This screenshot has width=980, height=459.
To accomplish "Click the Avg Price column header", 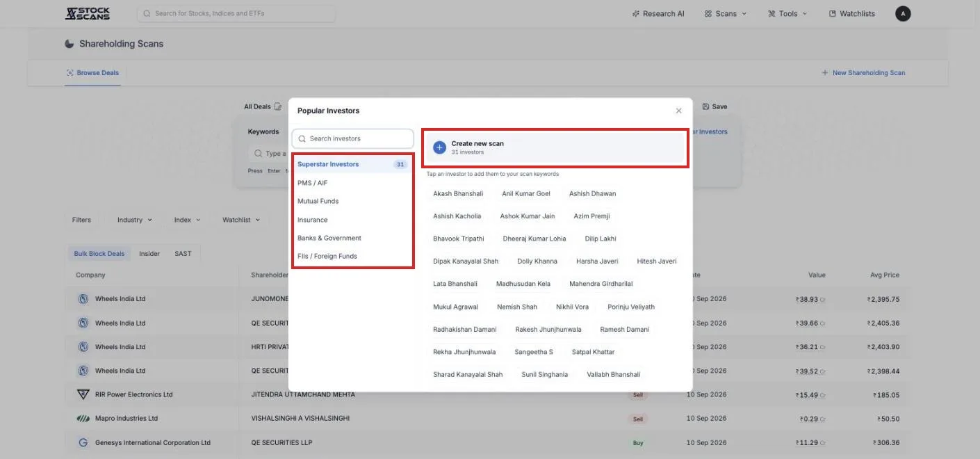I will click(885, 275).
